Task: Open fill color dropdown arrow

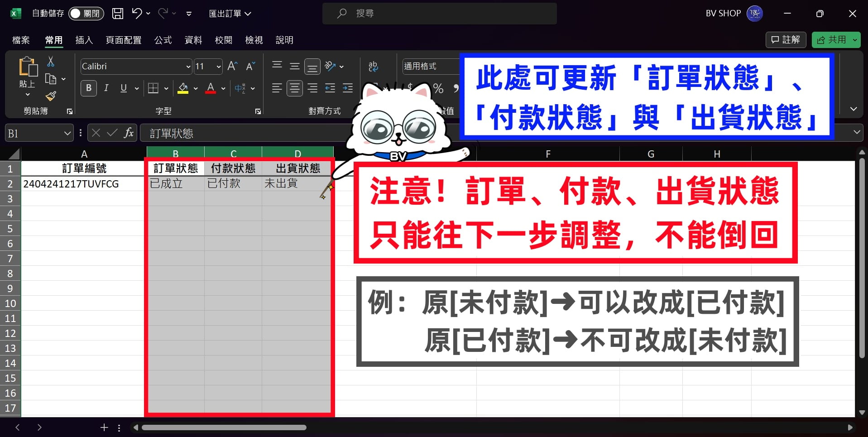Action: click(196, 89)
